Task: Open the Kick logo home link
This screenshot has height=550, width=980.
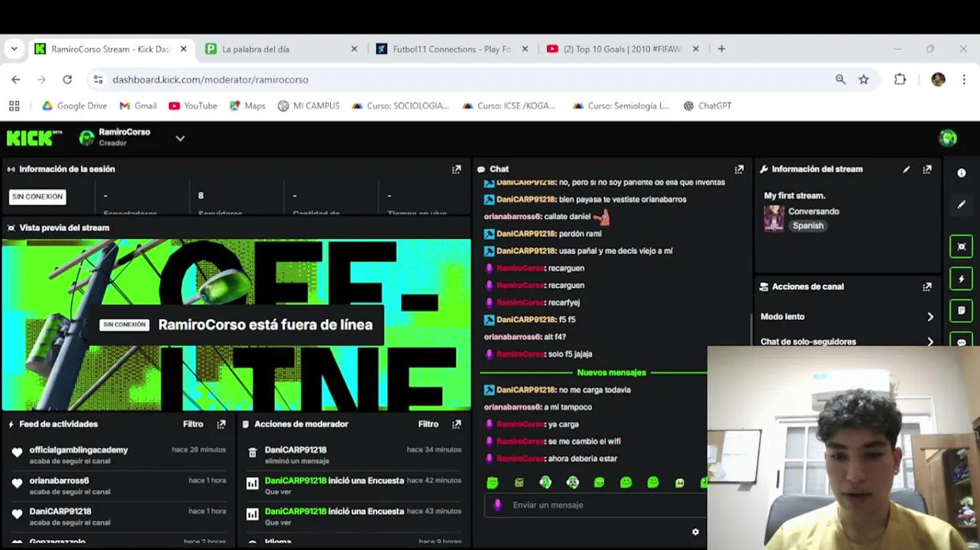Action: [x=34, y=138]
